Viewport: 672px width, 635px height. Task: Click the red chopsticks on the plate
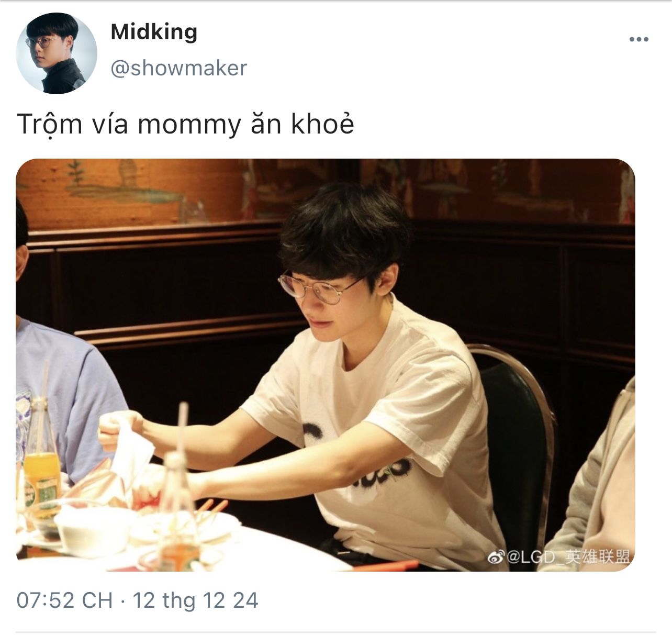pos(212,507)
